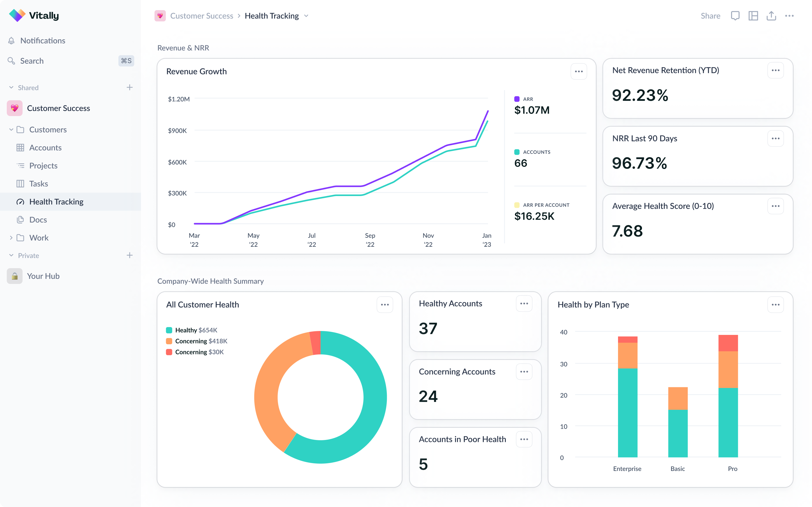Collapse the Customers folder
This screenshot has width=812, height=507.
click(x=11, y=130)
